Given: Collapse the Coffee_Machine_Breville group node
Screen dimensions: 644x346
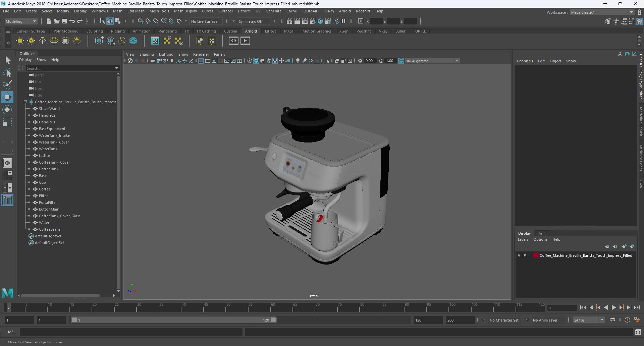Looking at the screenshot, I should click(x=25, y=102).
